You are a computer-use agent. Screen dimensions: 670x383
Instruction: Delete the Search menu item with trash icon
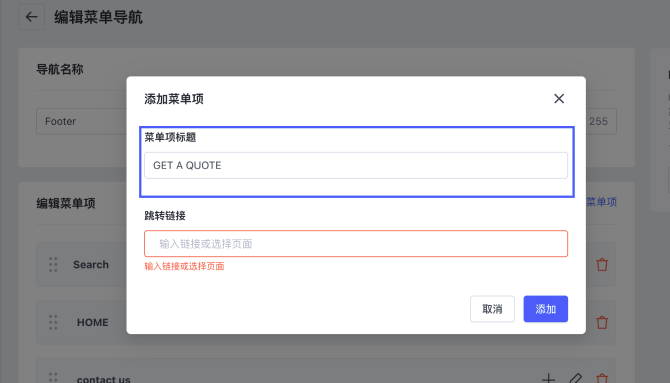coord(602,265)
